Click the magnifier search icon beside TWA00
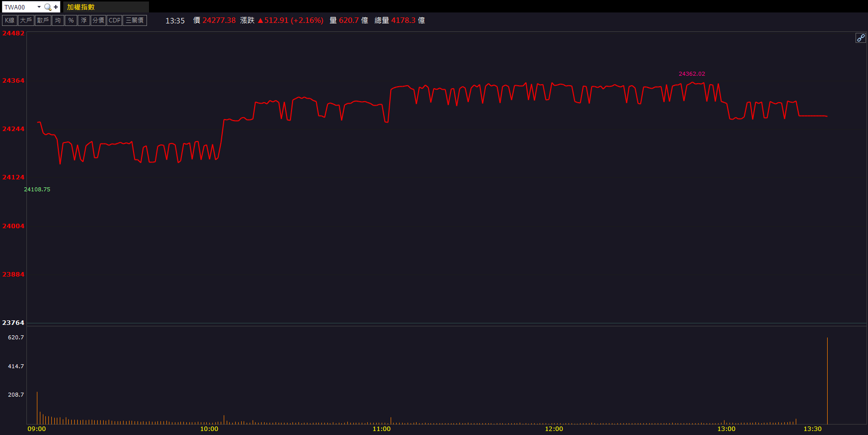 tap(48, 7)
